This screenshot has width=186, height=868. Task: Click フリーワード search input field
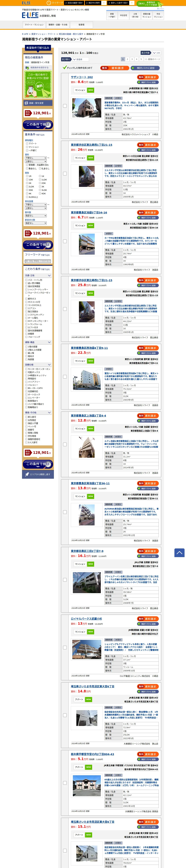(38, 261)
